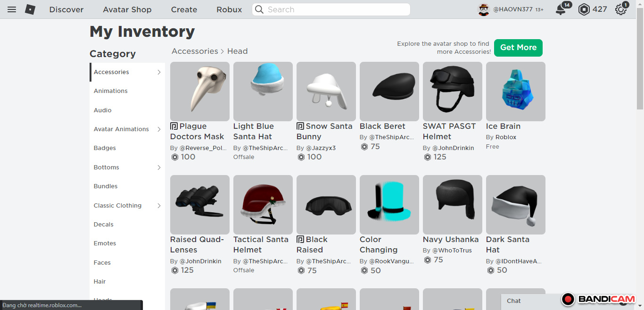Open the @JohnDrinkin creator link under SWAT PASGT Helmet

click(x=453, y=148)
